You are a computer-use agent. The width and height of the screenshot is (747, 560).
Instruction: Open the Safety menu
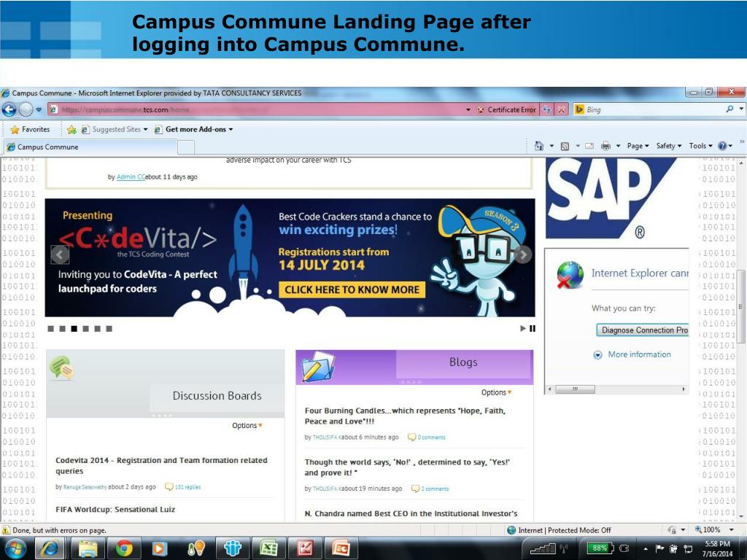point(669,146)
